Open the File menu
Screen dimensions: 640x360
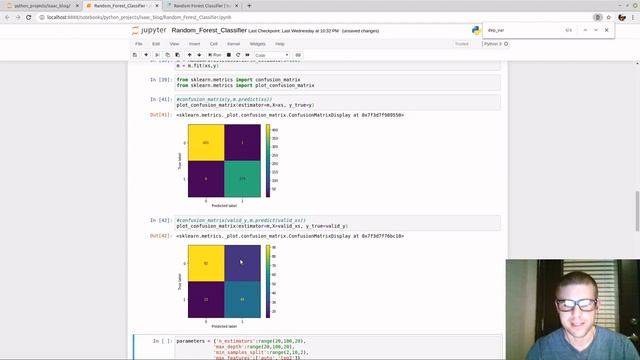click(139, 44)
